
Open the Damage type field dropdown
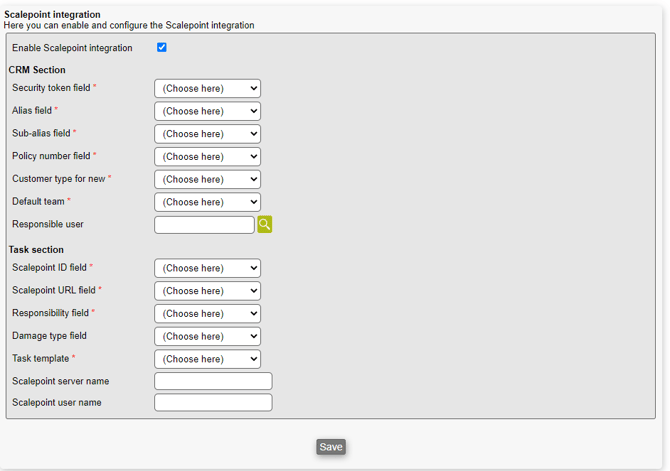pos(207,336)
